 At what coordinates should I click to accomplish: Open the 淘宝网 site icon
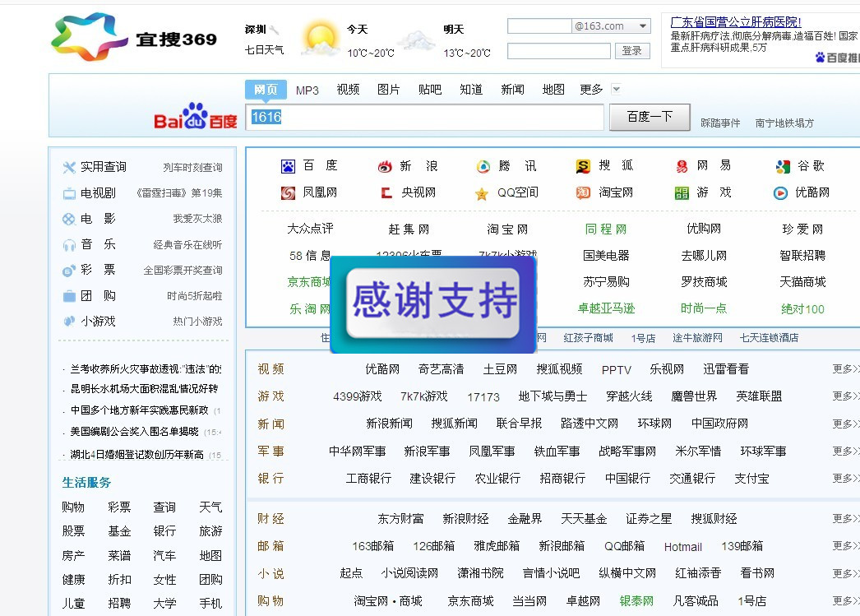(x=583, y=192)
